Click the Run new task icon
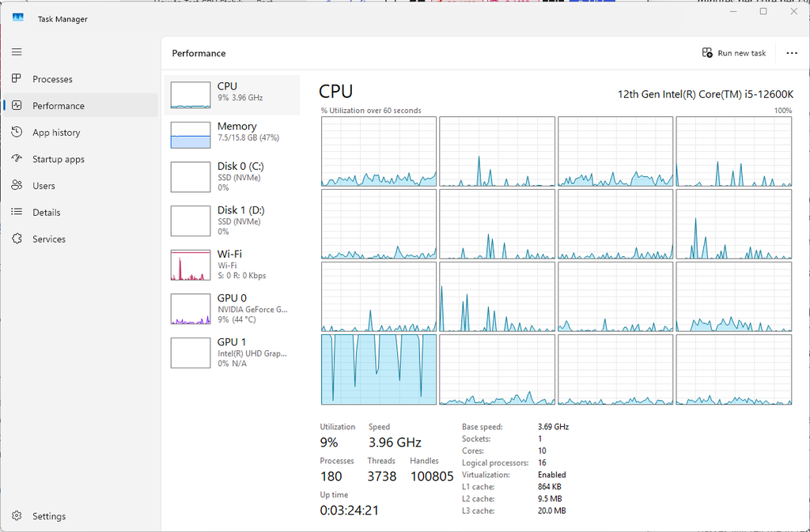 (x=707, y=53)
